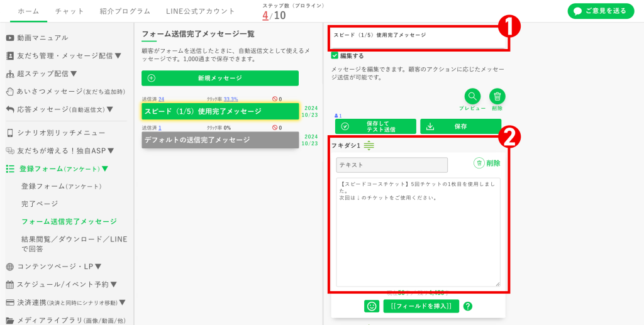
Task: Click the プレビュー magnifier icon
Action: click(472, 96)
